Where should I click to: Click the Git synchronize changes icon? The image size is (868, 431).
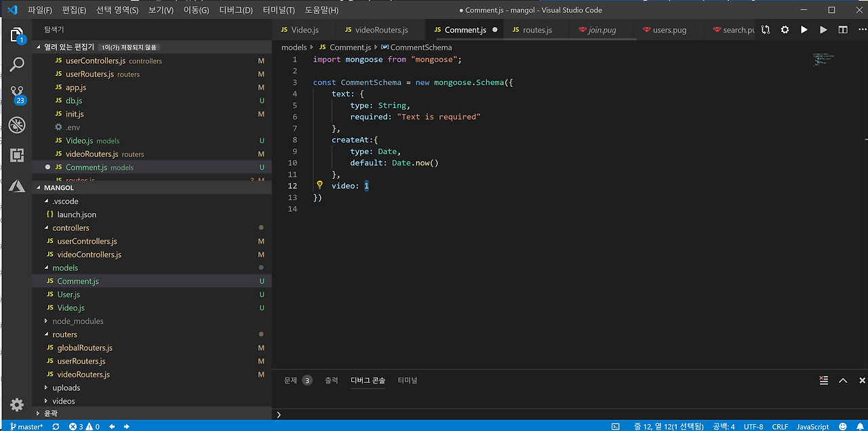coord(56,426)
